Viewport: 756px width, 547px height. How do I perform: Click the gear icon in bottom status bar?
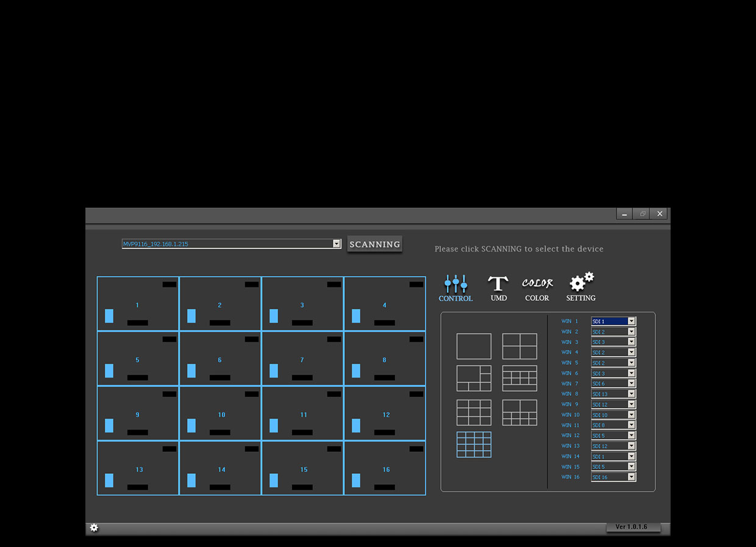[94, 528]
